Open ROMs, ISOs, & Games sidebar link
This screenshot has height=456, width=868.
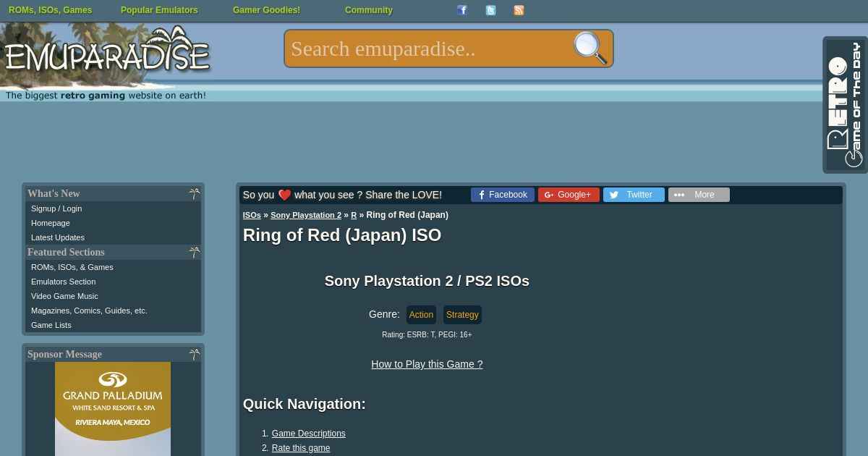tap(72, 267)
